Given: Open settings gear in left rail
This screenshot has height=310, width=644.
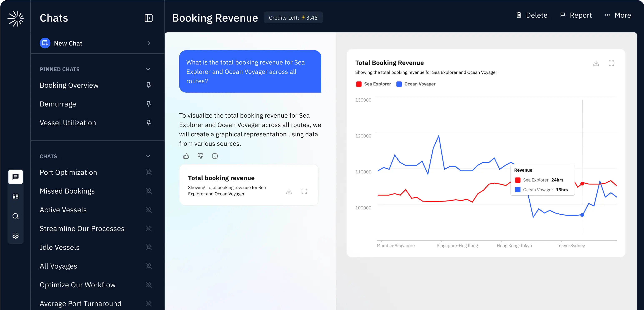Looking at the screenshot, I should (x=15, y=235).
